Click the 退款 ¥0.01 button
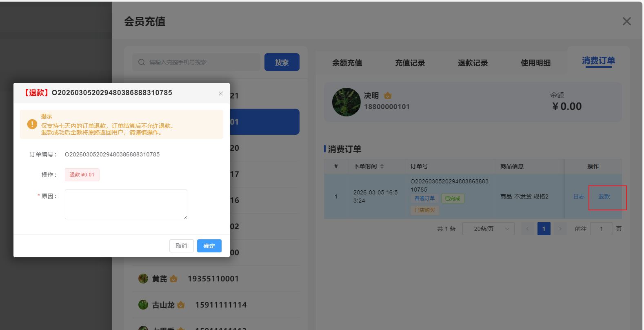The image size is (644, 330). [82, 175]
